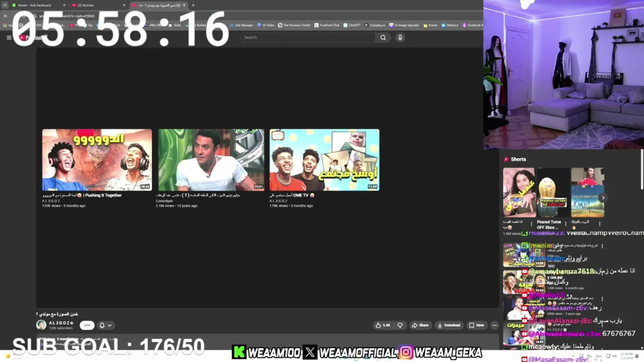Open the Foreplay.co bookmark
Image resolution: width=644 pixels, height=362 pixels.
375,25
